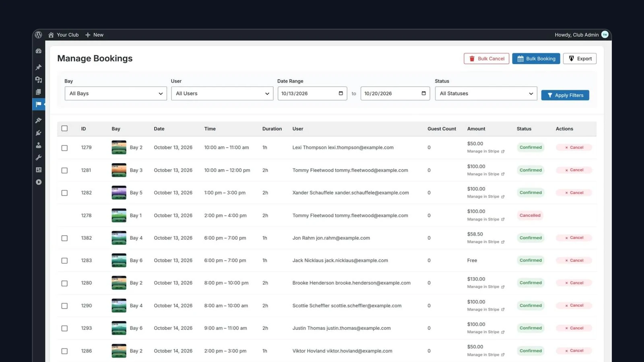Open the Howdy, Club Admin account menu
This screenshot has width=644, height=362.
[x=581, y=35]
